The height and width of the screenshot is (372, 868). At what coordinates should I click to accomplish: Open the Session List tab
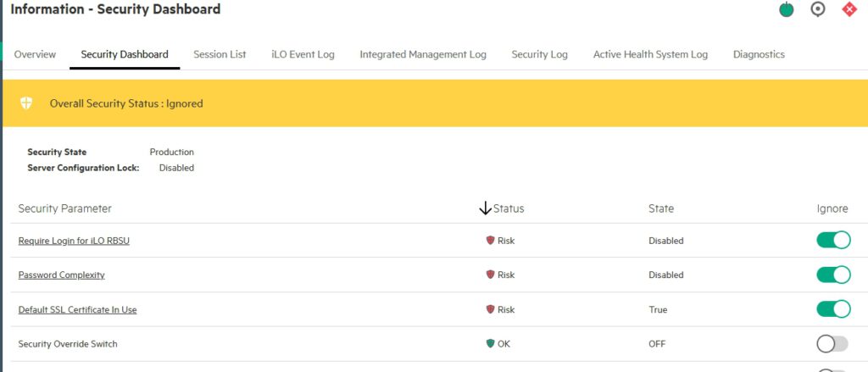pos(220,54)
